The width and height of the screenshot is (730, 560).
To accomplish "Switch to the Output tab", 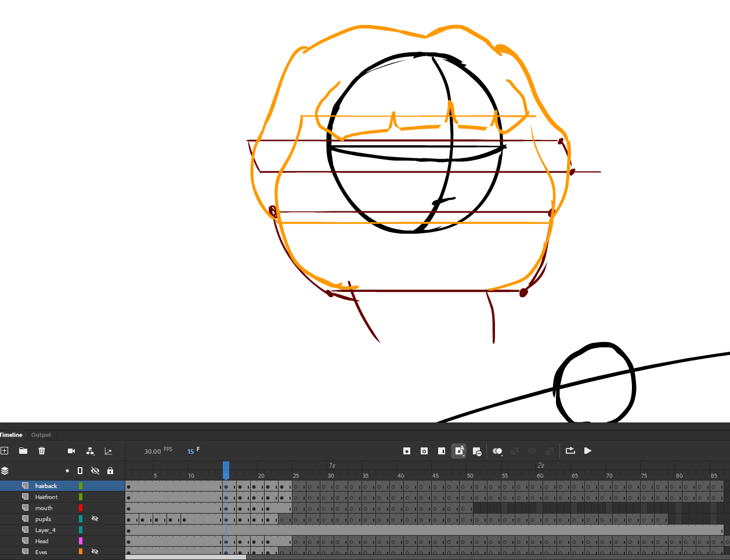I will 41,435.
